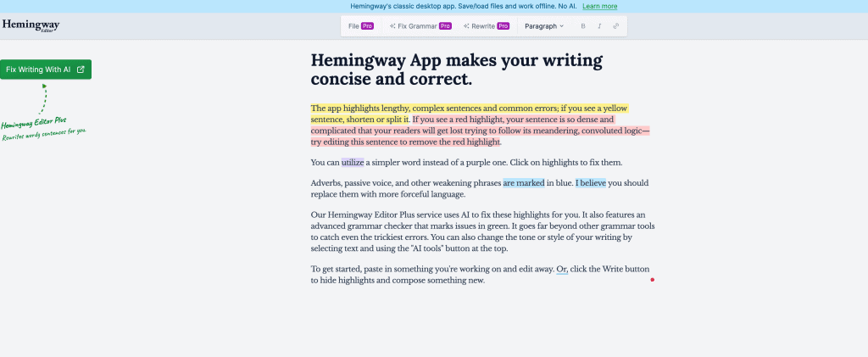This screenshot has width=868, height=357.
Task: Toggle italic formatting in the toolbar
Action: point(599,26)
